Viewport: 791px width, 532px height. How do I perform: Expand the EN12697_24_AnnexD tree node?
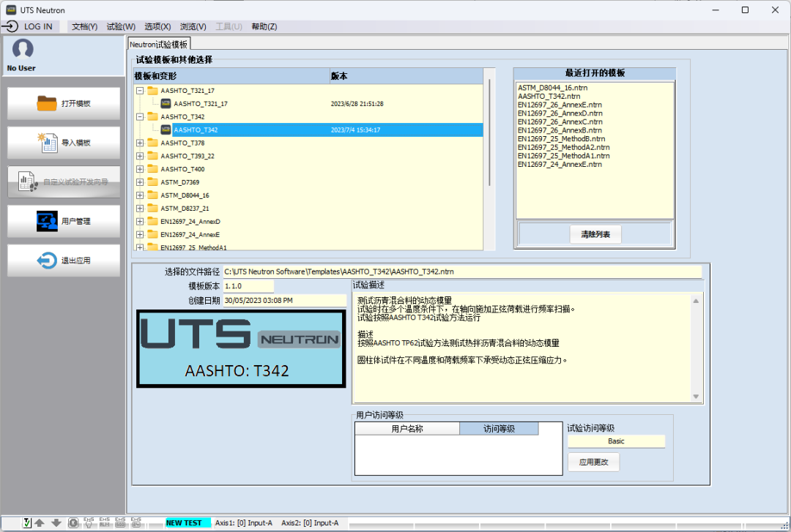click(x=140, y=222)
